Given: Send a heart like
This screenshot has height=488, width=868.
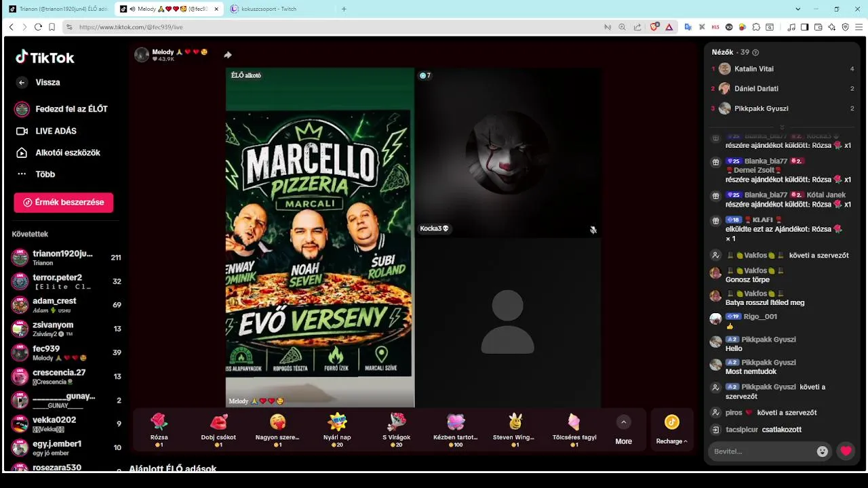Looking at the screenshot, I should (x=846, y=451).
